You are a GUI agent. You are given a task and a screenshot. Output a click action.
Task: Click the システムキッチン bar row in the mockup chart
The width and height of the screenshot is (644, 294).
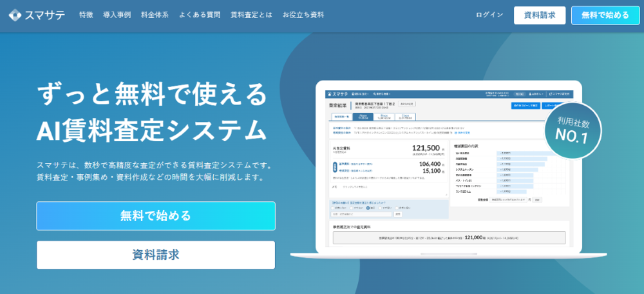509,170
